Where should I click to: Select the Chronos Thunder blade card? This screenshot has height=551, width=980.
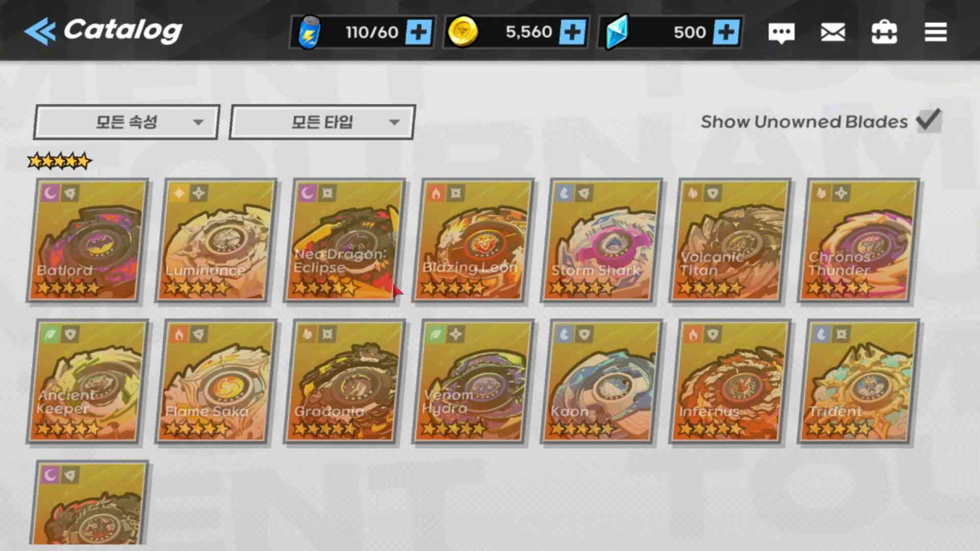pyautogui.click(x=859, y=240)
